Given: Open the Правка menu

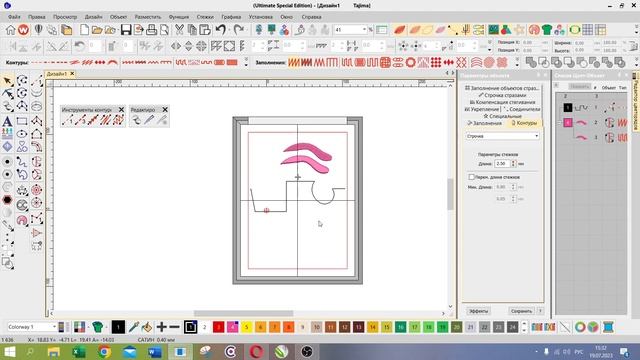Looking at the screenshot, I should [37, 17].
